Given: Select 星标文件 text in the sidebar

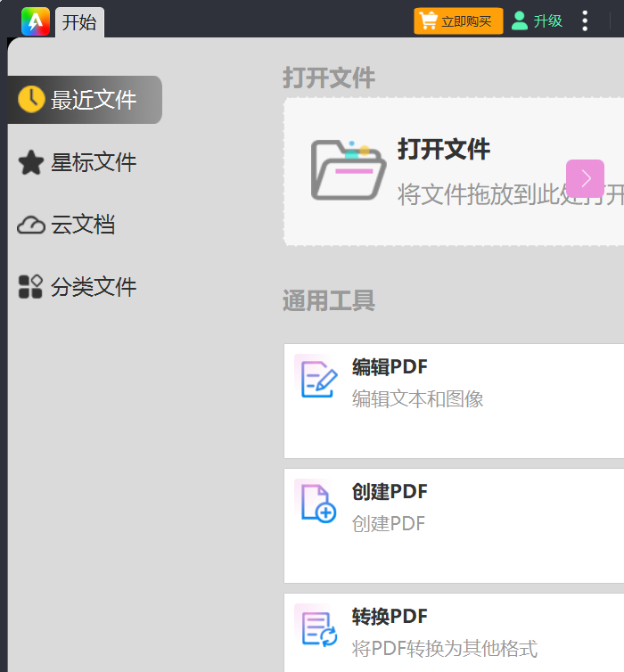Looking at the screenshot, I should coord(94,162).
